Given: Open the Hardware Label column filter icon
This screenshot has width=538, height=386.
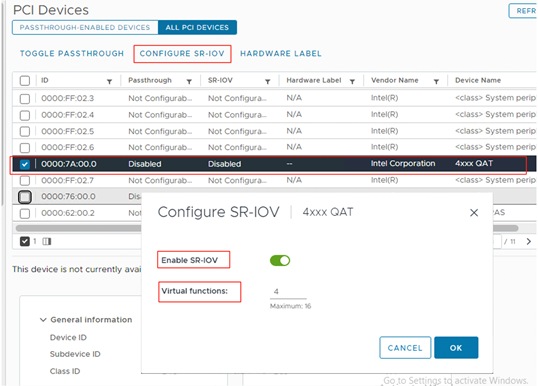Looking at the screenshot, I should 352,81.
